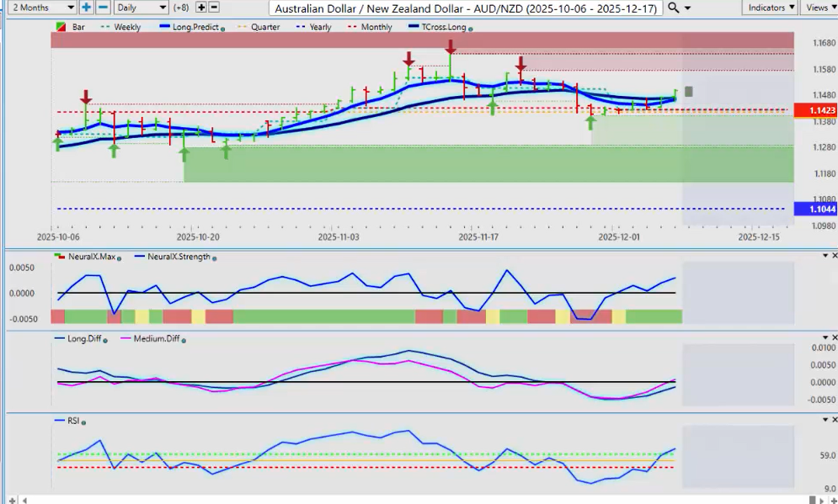Click the magnifier search icon

point(674,8)
